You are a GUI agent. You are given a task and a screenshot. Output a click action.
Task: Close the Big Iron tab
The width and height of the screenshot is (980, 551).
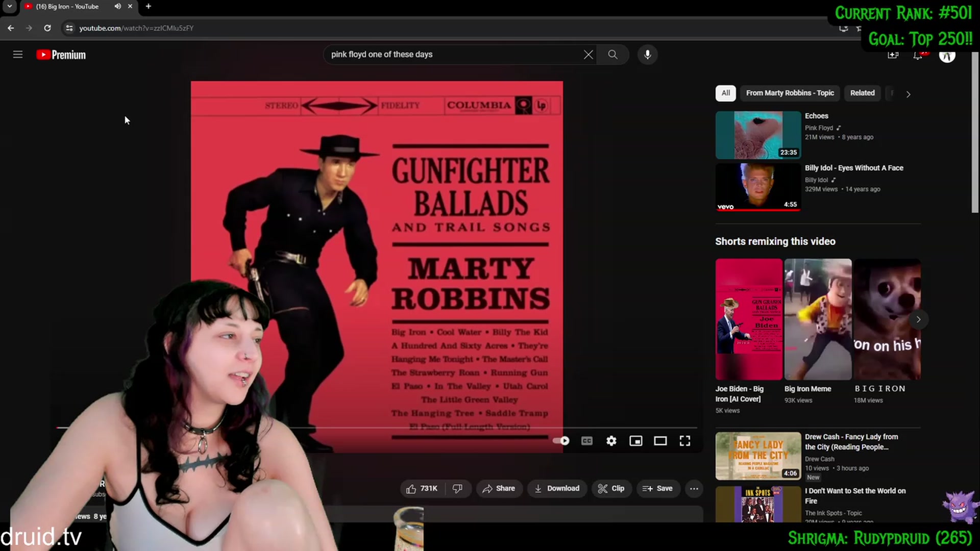click(130, 6)
